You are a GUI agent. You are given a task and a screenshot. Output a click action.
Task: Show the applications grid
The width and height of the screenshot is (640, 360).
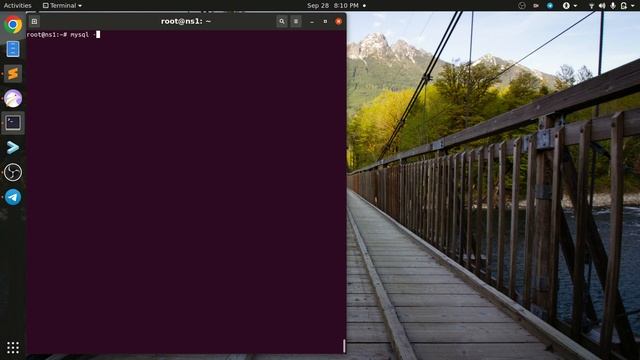pyautogui.click(x=13, y=348)
